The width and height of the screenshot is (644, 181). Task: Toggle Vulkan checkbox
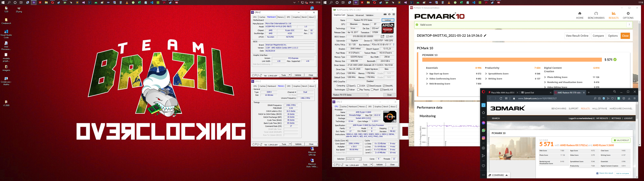(x=348, y=89)
